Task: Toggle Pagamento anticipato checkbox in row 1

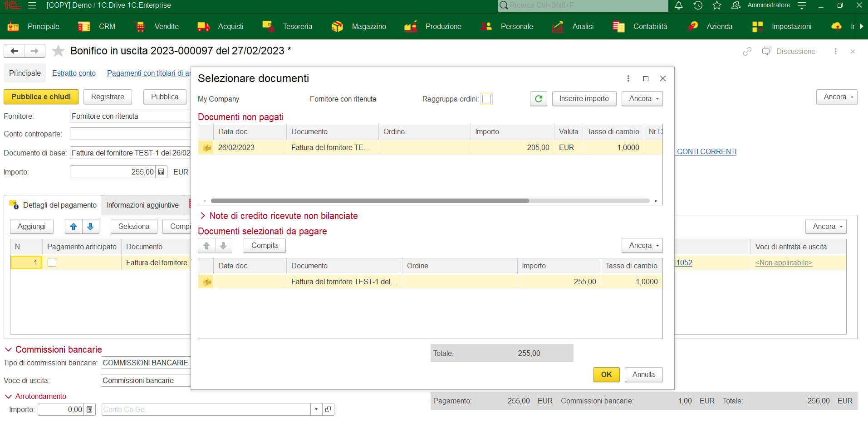Action: [52, 262]
